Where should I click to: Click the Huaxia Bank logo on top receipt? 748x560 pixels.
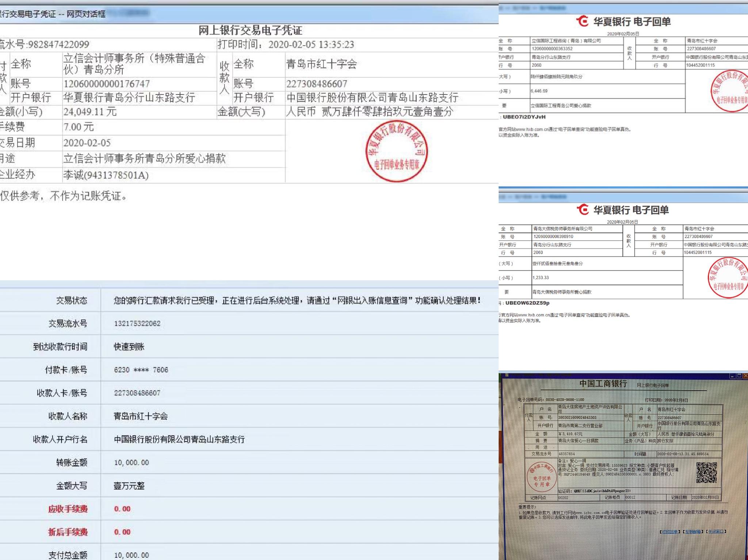(x=583, y=21)
